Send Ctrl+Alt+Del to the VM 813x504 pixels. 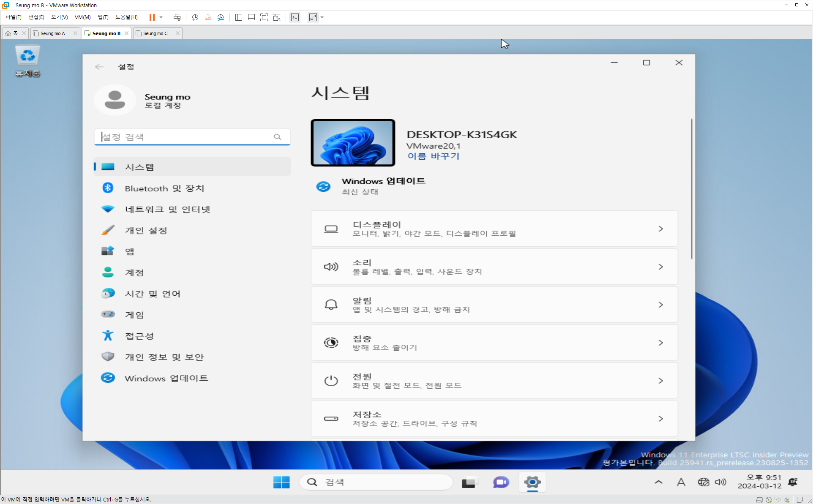pyautogui.click(x=177, y=17)
